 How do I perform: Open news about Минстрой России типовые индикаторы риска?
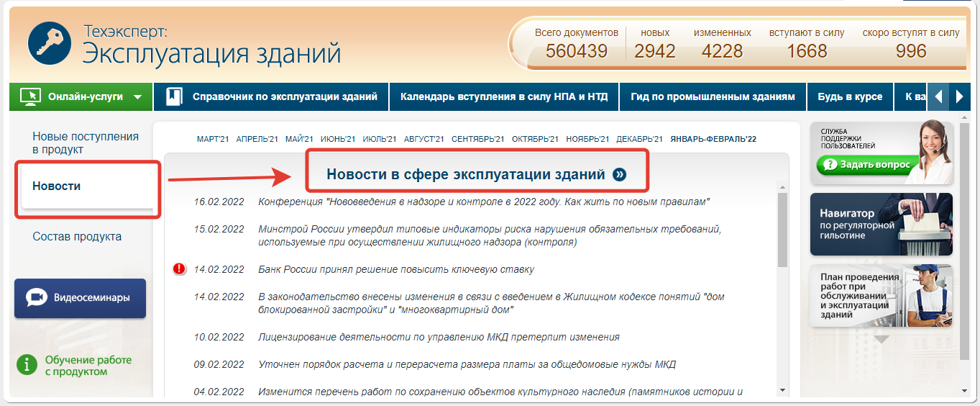point(490,235)
